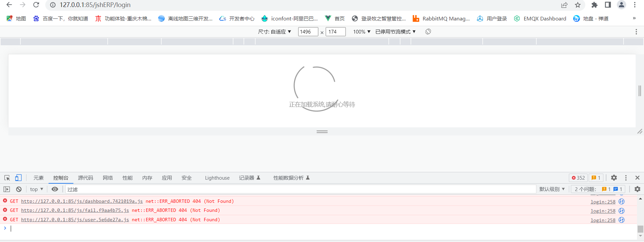Viewport: 644px width, 242px height.
Task: Switch to the 控制台 tab
Action: coord(61,178)
